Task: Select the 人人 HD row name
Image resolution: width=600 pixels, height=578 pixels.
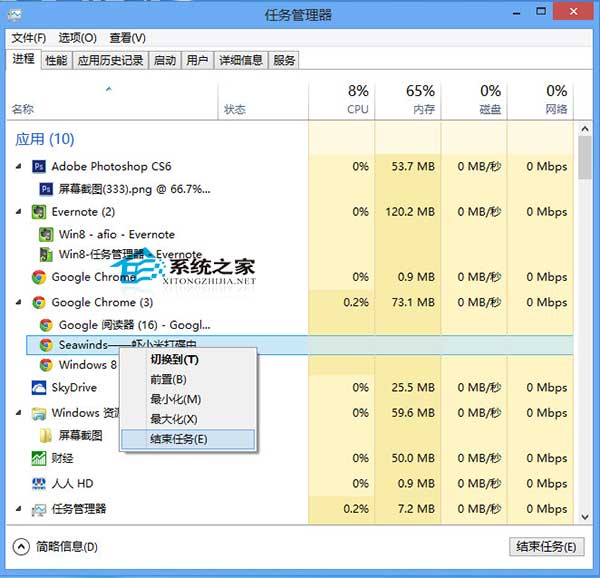Action: tap(72, 484)
